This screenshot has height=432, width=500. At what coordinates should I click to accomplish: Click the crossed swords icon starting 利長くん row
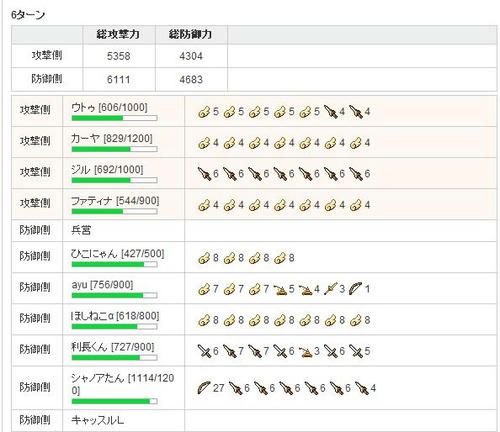[x=204, y=351]
